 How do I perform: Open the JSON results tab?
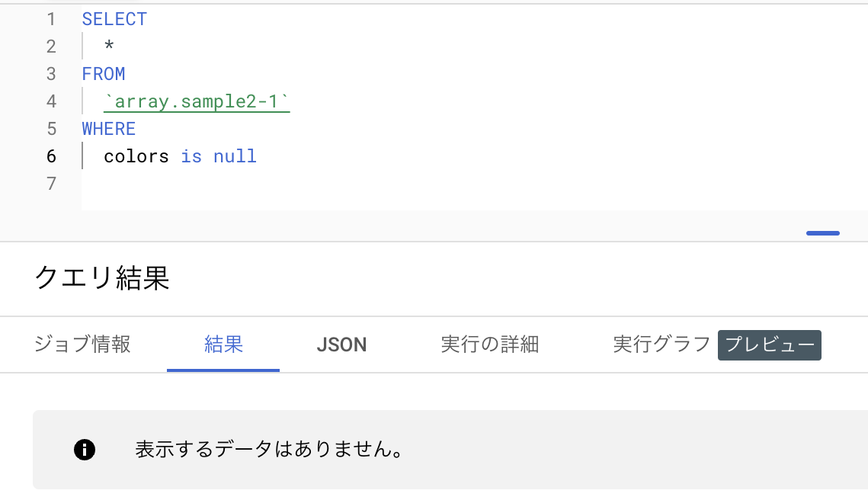(341, 345)
